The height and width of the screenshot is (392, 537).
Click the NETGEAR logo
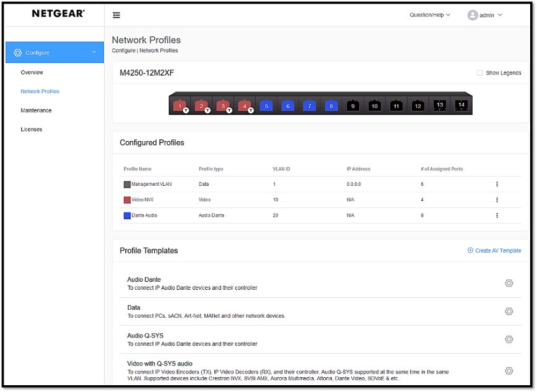(58, 14)
